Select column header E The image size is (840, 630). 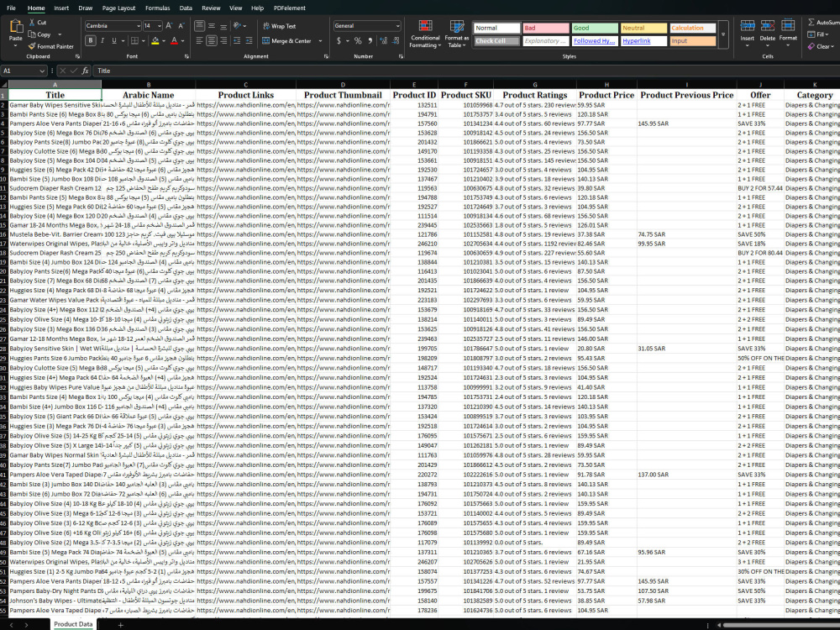(414, 84)
